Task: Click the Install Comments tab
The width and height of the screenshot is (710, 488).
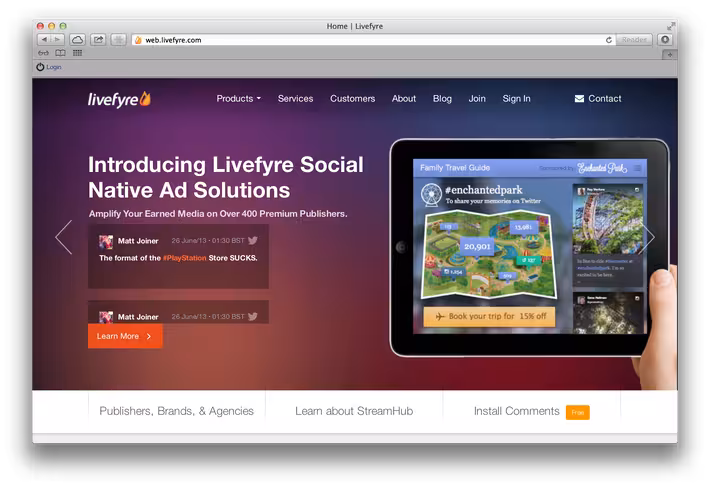Action: click(517, 411)
